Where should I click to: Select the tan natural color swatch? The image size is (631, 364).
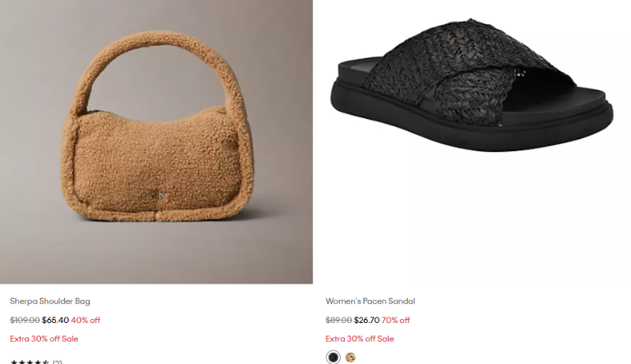(350, 357)
